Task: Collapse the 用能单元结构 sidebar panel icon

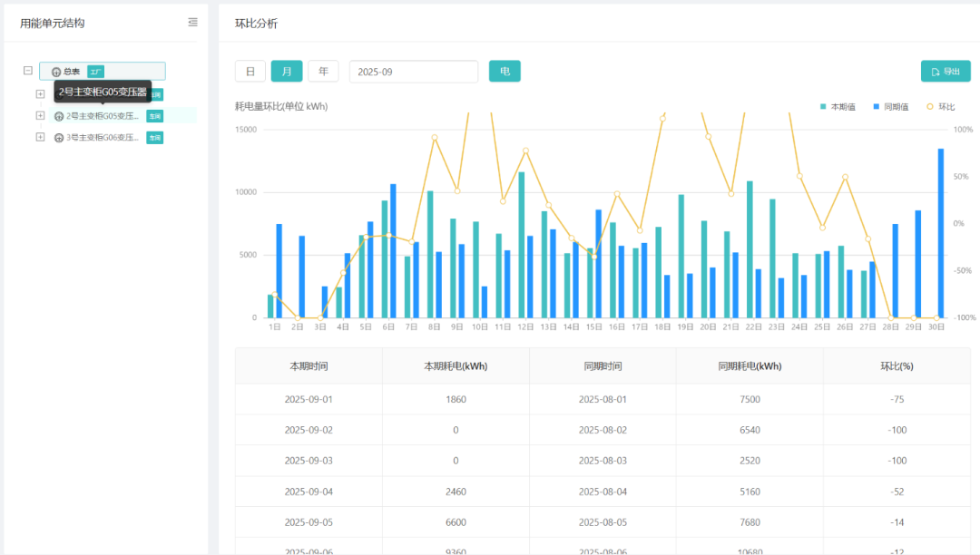Action: [192, 23]
